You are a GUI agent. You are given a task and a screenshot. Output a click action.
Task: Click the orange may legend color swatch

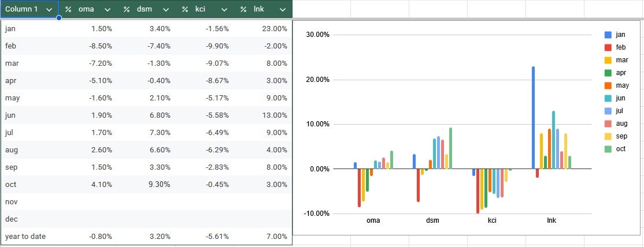click(x=608, y=85)
